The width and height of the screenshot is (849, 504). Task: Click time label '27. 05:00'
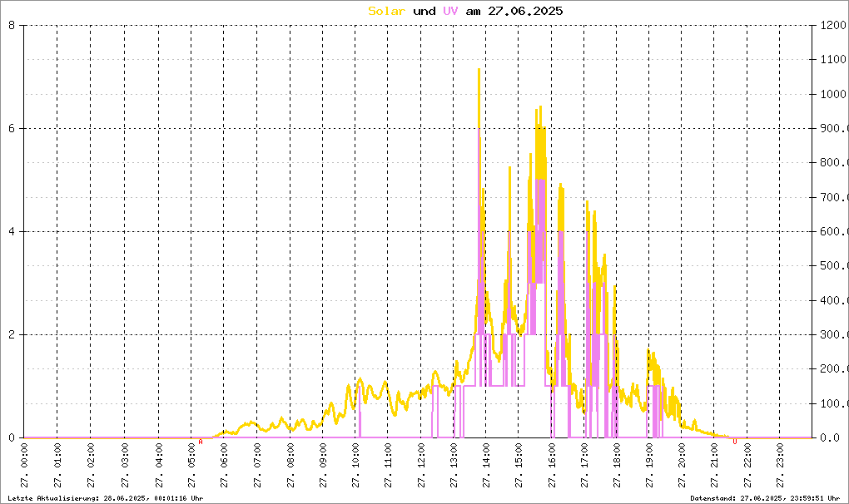[191, 465]
